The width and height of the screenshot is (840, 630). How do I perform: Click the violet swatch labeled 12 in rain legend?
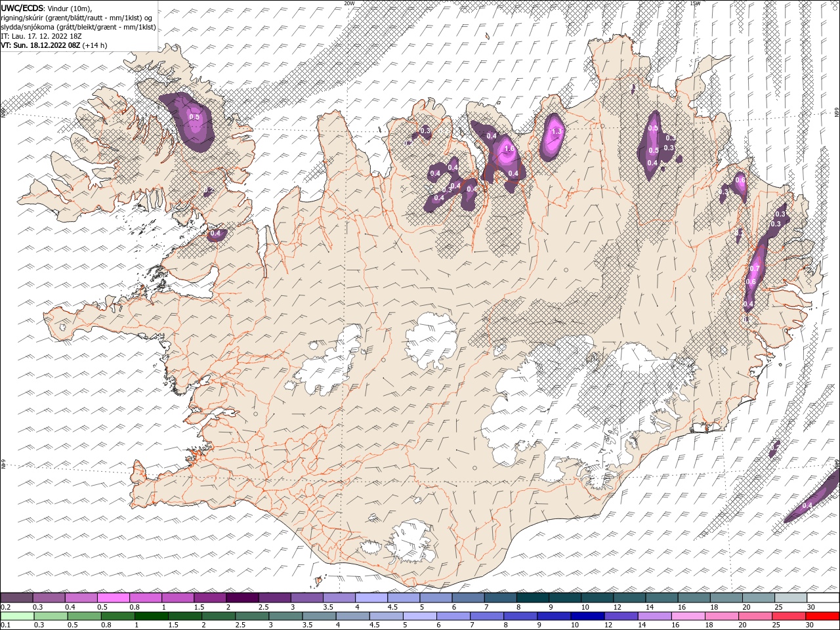[x=621, y=616]
